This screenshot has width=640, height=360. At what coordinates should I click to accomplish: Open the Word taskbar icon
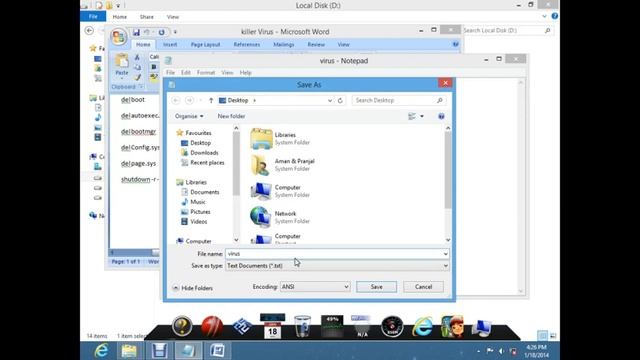pos(217,351)
